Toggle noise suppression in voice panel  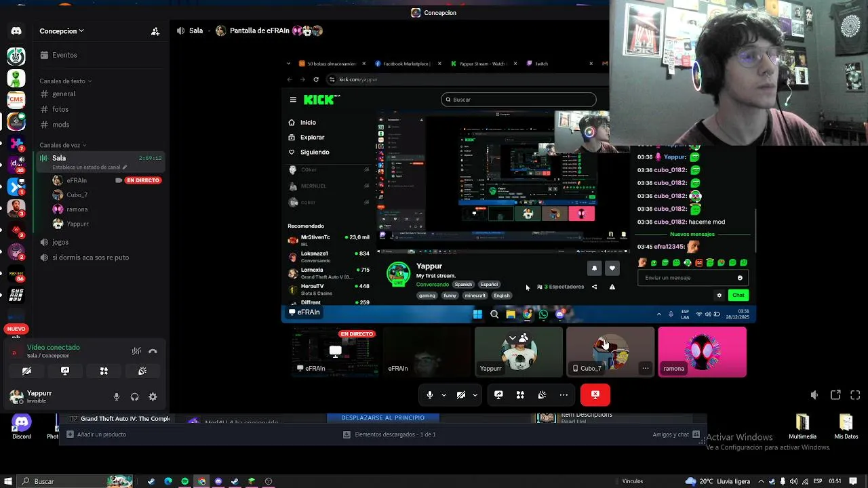pos(136,351)
